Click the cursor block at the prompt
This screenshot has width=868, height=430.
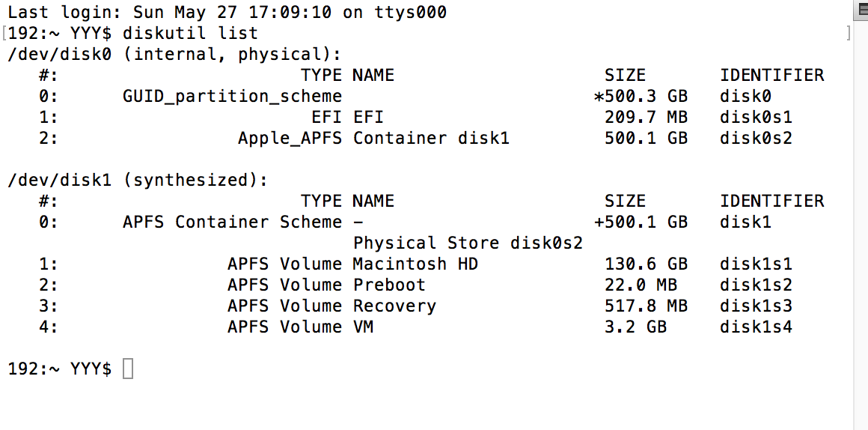[x=128, y=369]
